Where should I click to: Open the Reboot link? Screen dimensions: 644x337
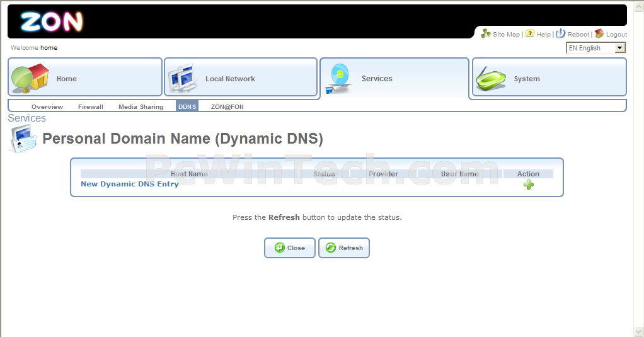578,35
